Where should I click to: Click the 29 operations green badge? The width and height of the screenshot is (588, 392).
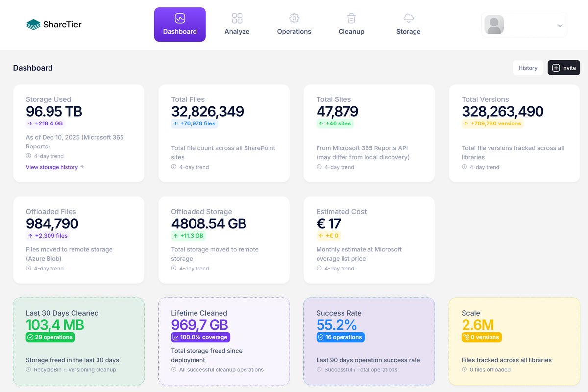point(50,337)
